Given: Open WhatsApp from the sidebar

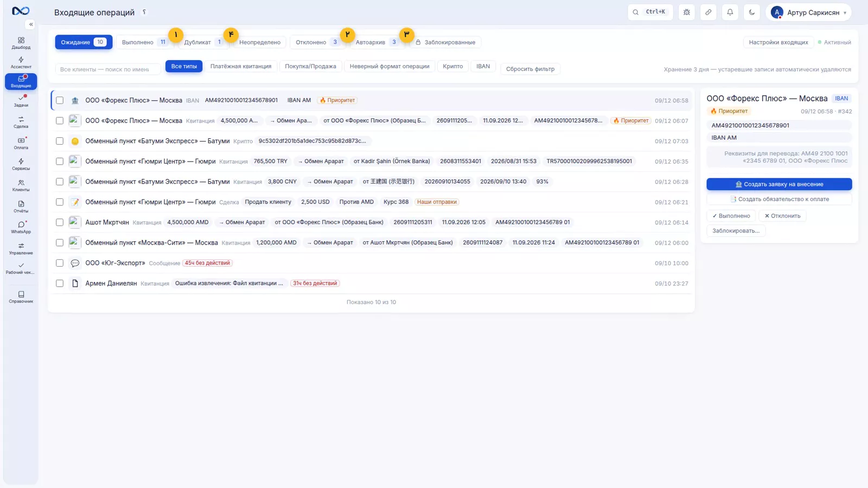Looking at the screenshot, I should (x=21, y=227).
